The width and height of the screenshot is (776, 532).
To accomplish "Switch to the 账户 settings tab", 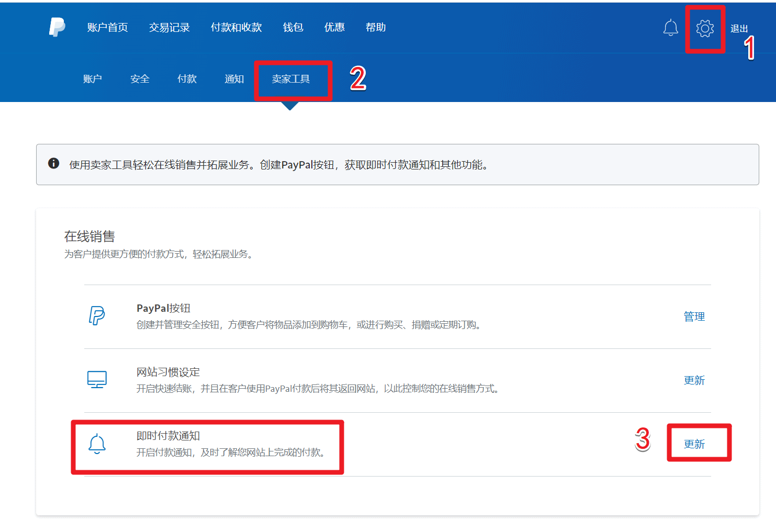I will point(93,79).
